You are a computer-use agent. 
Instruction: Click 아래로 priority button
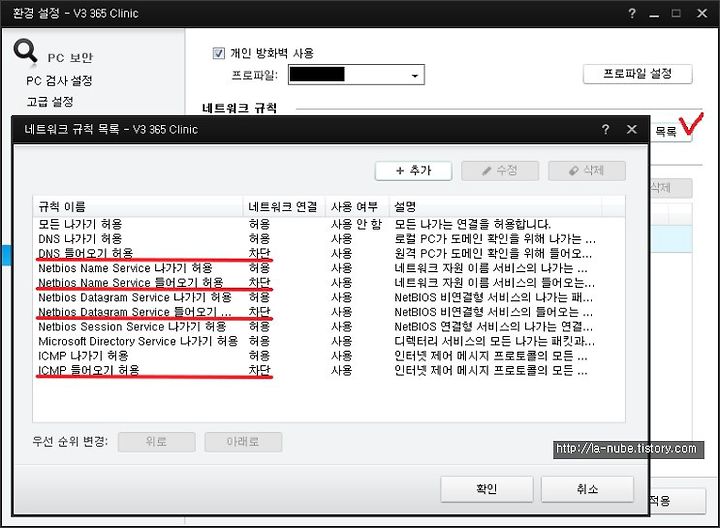click(243, 442)
